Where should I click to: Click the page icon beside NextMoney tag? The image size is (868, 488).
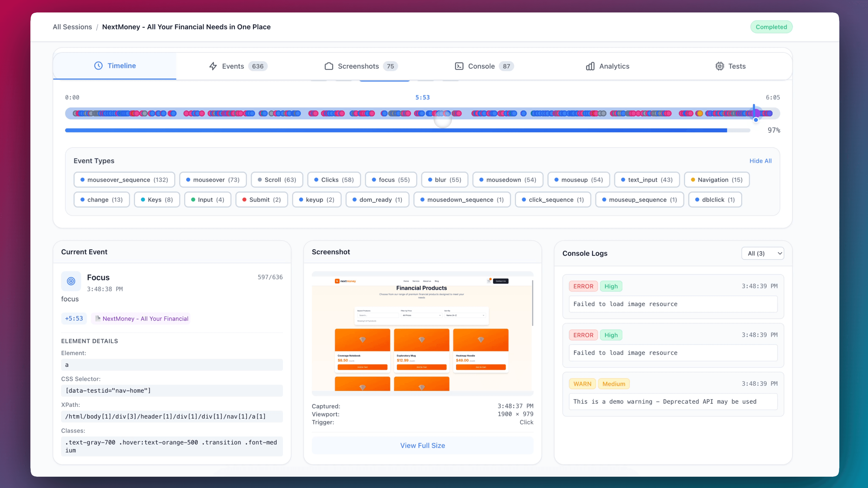point(98,318)
